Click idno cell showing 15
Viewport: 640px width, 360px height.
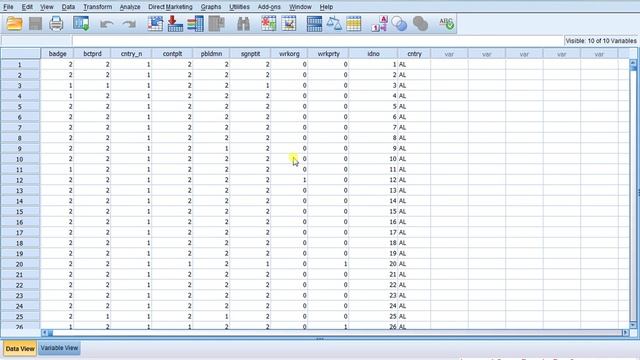373,211
